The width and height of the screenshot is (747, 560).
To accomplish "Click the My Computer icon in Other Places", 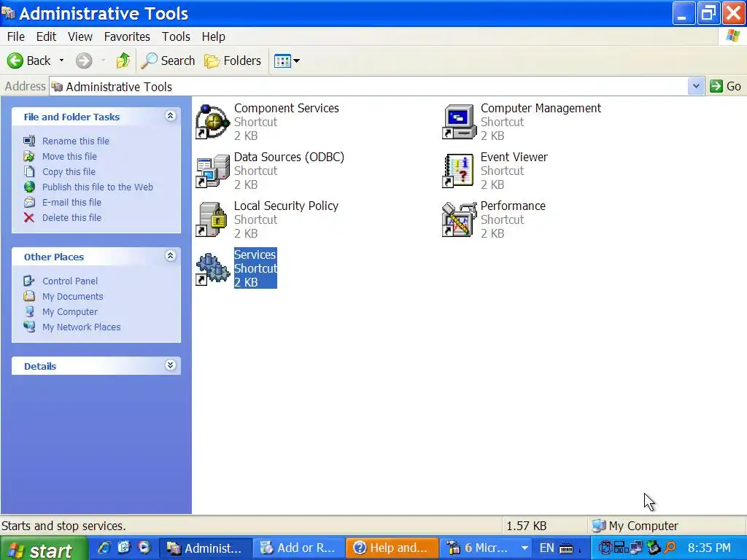I will 29,311.
